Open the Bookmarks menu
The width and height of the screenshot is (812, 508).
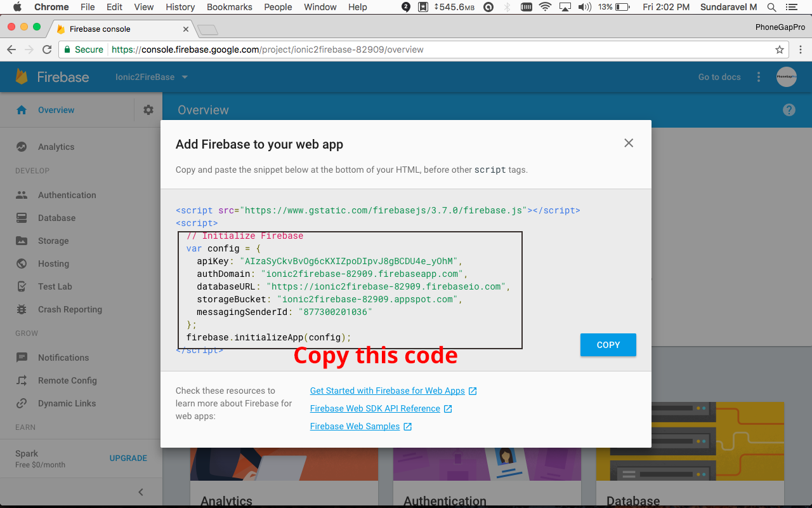point(229,7)
